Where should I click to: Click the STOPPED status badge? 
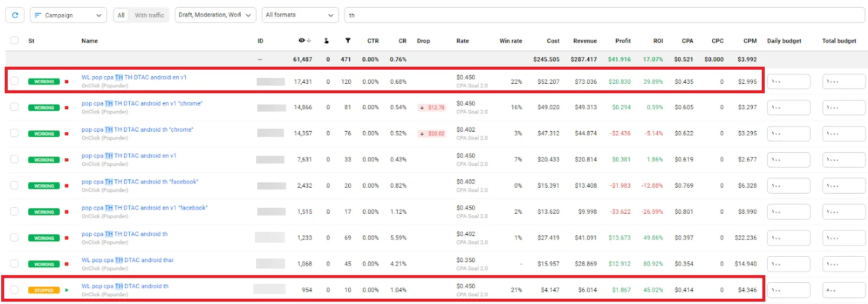(44, 290)
